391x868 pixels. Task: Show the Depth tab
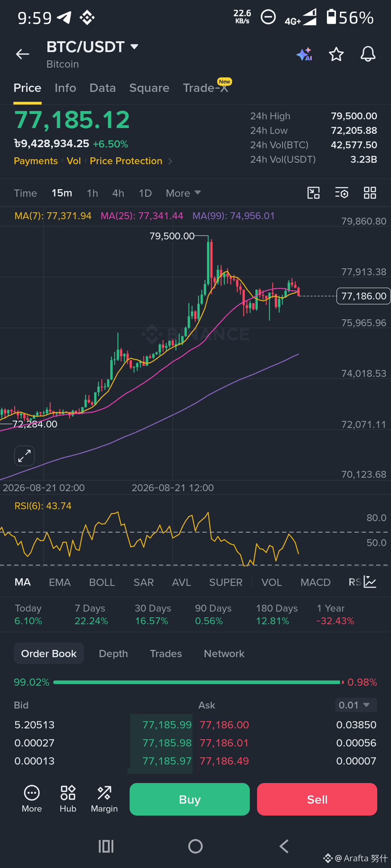point(113,654)
